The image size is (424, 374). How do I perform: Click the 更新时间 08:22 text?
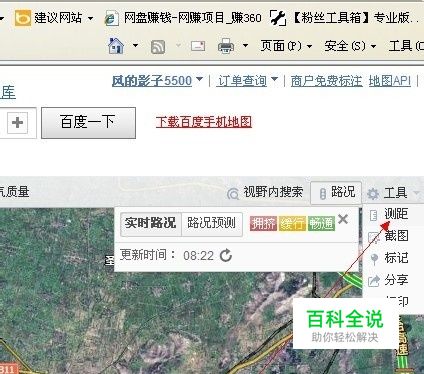[167, 255]
